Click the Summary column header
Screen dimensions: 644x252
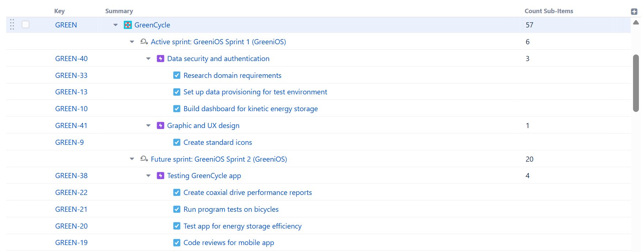119,11
